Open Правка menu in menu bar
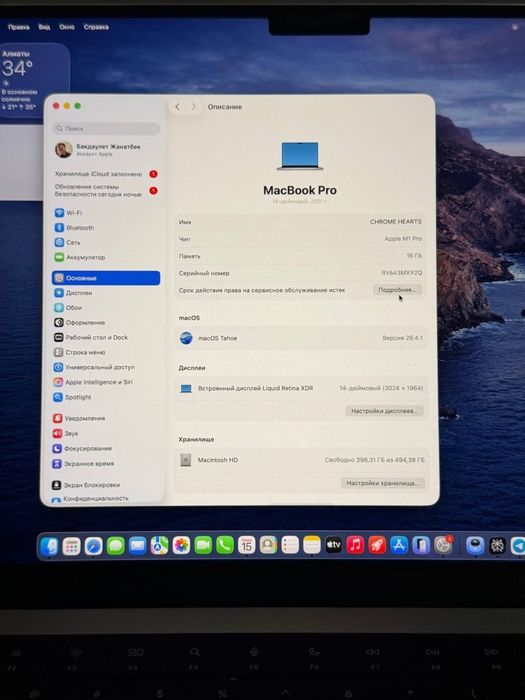525x700 pixels. pos(19,27)
